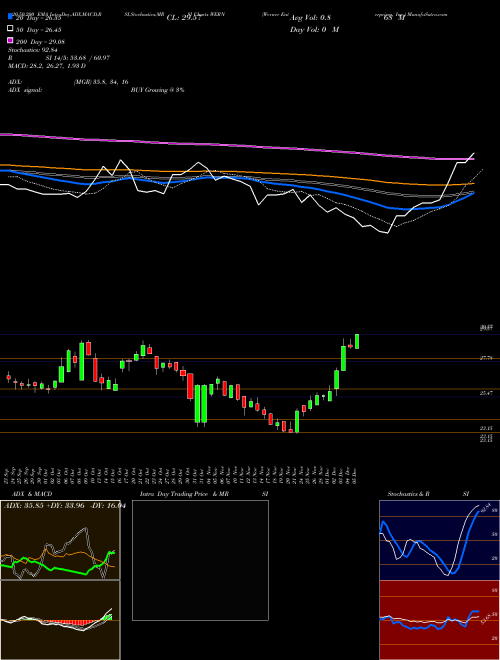The width and height of the screenshot is (500, 660).
Task: Click the 25.47 price axis label
Action: pos(486,393)
